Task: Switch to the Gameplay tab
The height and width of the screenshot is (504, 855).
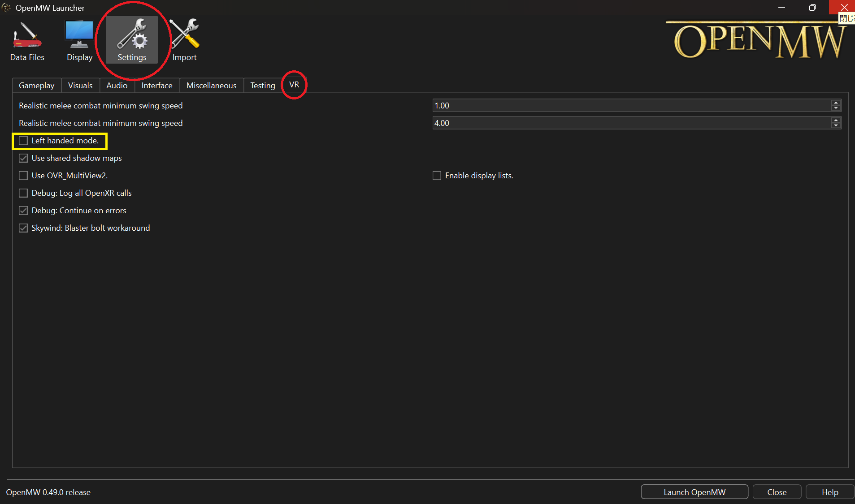Action: tap(37, 85)
